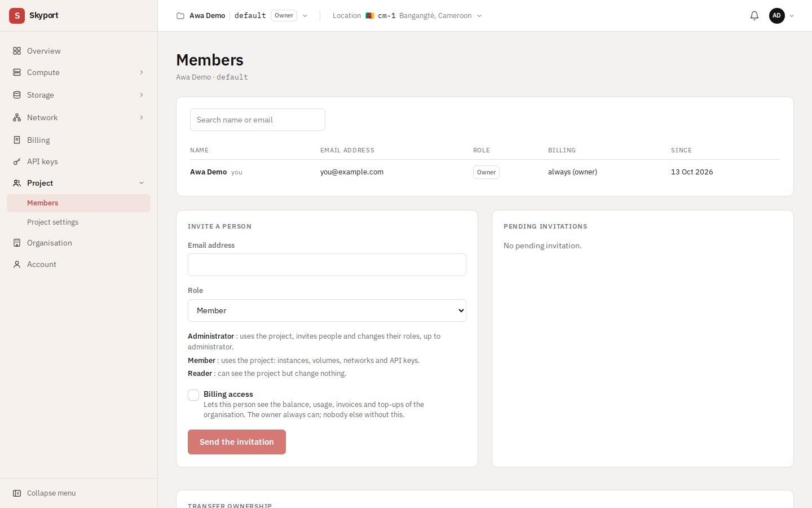Enable the Billing access checkbox

coord(193,395)
